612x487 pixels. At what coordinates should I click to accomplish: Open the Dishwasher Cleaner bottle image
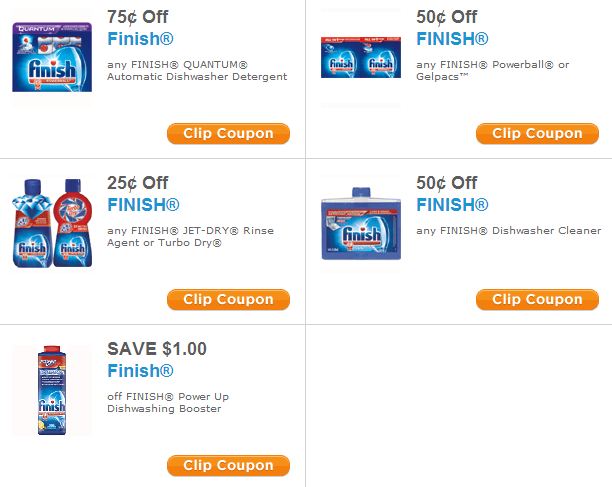[x=360, y=226]
